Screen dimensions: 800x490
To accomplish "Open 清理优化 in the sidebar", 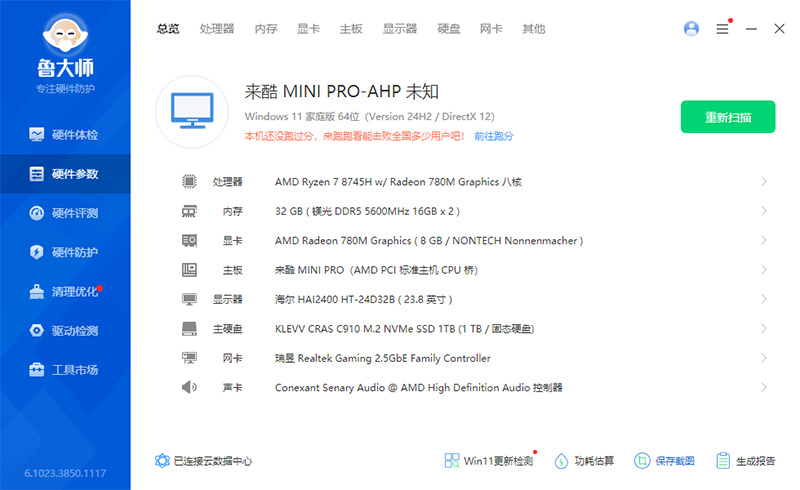I will pos(65,291).
